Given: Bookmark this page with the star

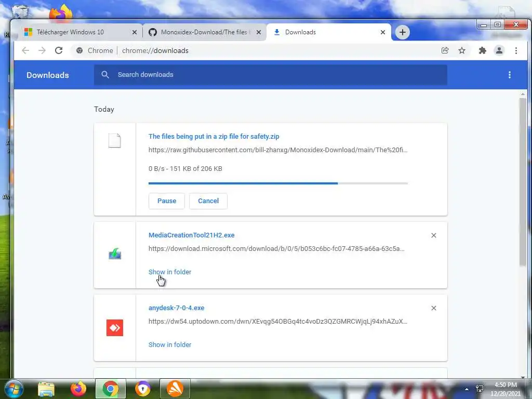Looking at the screenshot, I should pos(462,50).
